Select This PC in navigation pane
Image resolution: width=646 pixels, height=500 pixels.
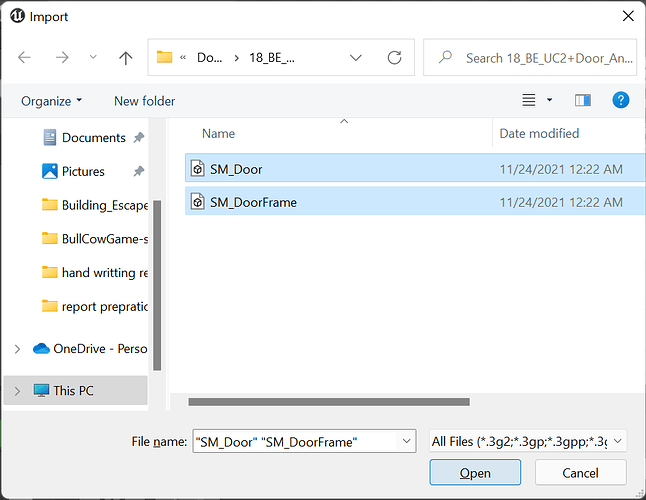tap(73, 390)
